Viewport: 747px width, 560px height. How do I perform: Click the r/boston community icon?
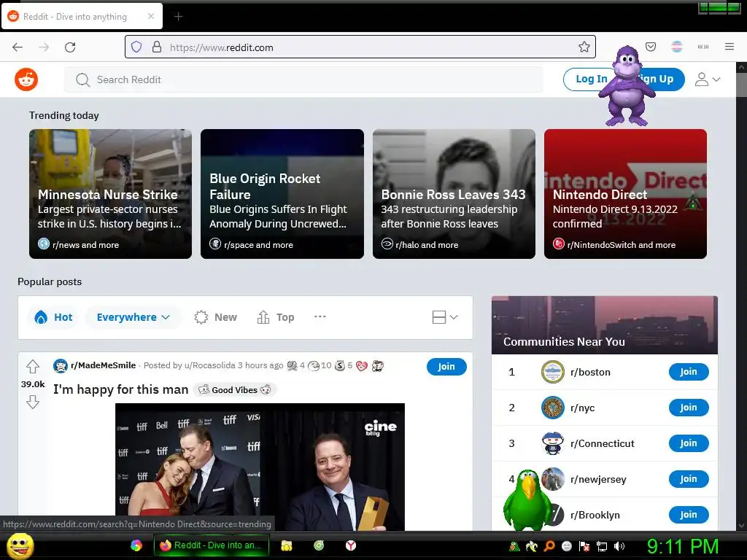[x=553, y=372]
